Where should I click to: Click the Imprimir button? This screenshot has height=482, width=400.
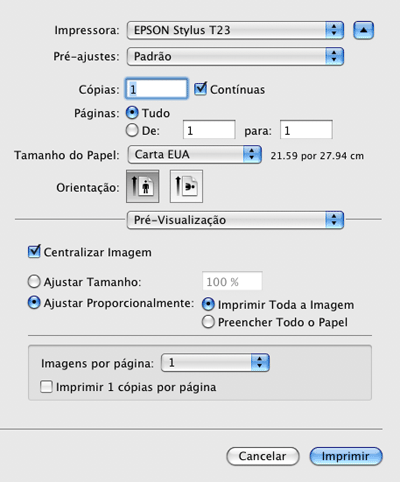pos(346,456)
